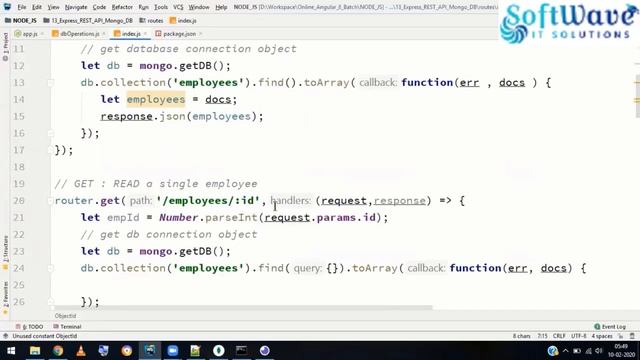
Task: Close the dbOperations.js tab
Action: click(x=104, y=34)
